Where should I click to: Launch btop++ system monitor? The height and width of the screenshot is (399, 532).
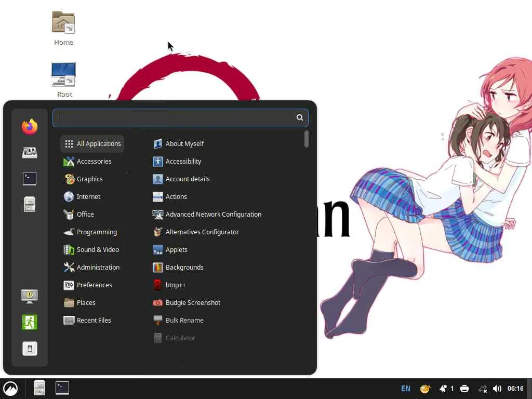(170, 285)
